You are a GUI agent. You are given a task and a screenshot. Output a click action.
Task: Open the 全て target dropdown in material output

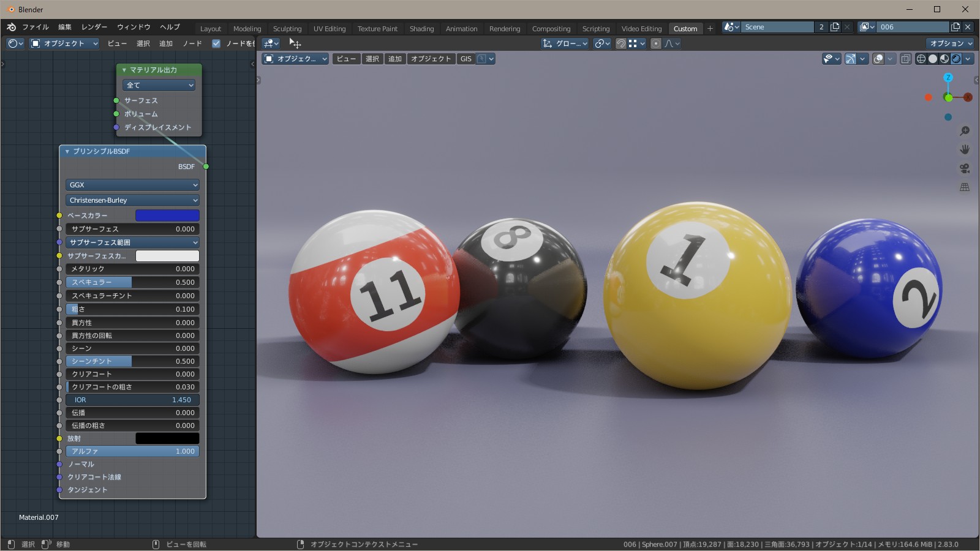159,85
